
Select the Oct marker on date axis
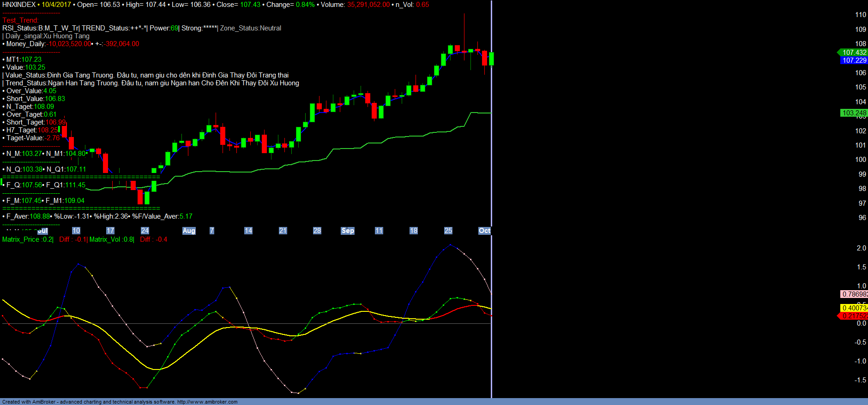484,231
